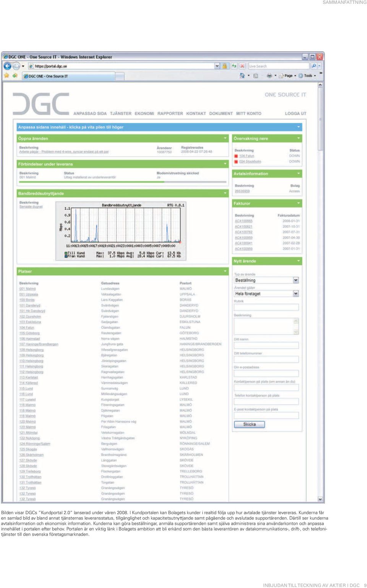Collapse the Övervakning nere panel arrow
Viewport: 367px width, 588px height.
(299, 138)
